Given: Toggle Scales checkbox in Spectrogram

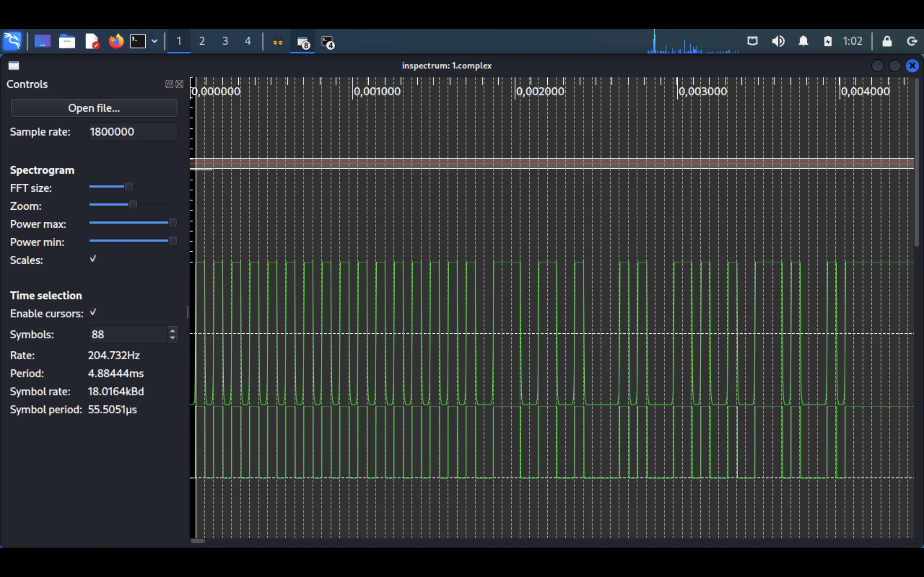Looking at the screenshot, I should point(93,259).
